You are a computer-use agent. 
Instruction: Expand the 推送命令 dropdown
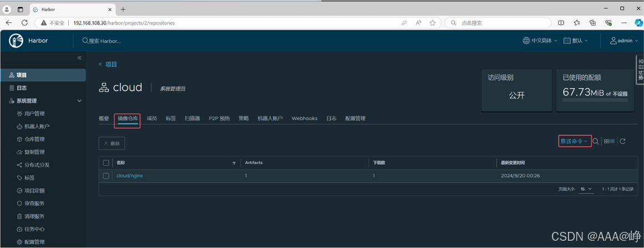click(575, 141)
